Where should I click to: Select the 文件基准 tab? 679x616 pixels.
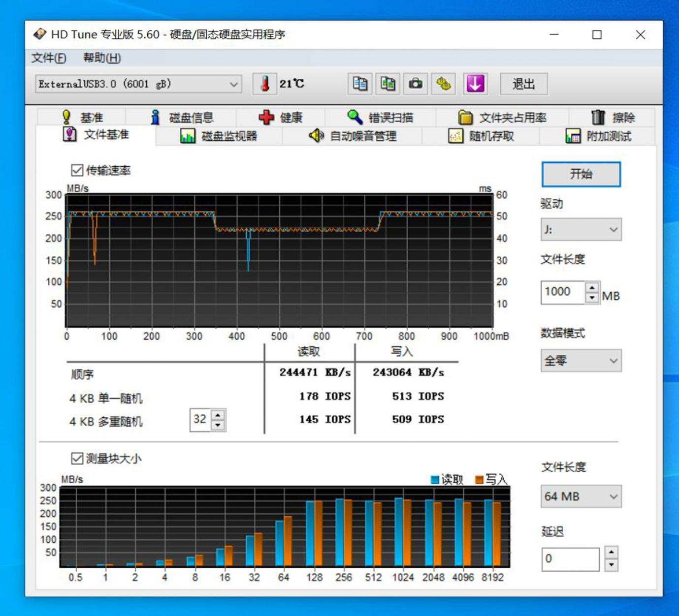click(96, 135)
